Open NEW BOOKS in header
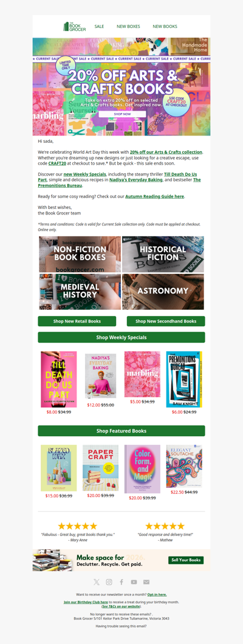The width and height of the screenshot is (243, 644). 165,26
